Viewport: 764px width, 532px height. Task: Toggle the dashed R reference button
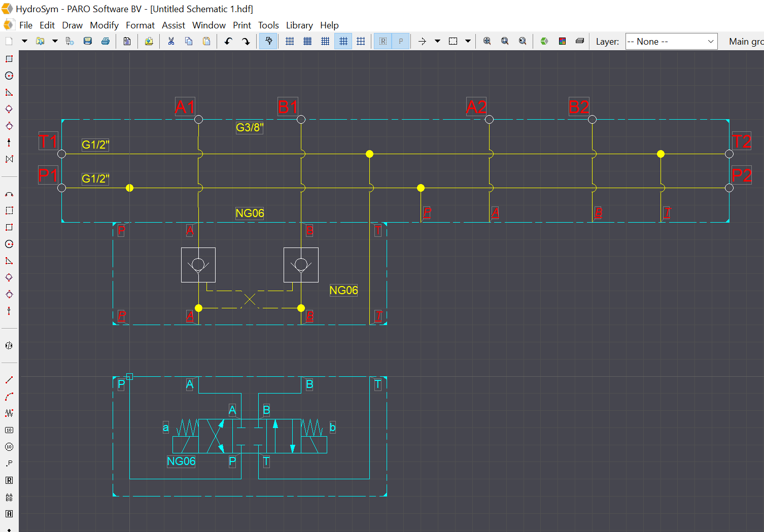383,41
